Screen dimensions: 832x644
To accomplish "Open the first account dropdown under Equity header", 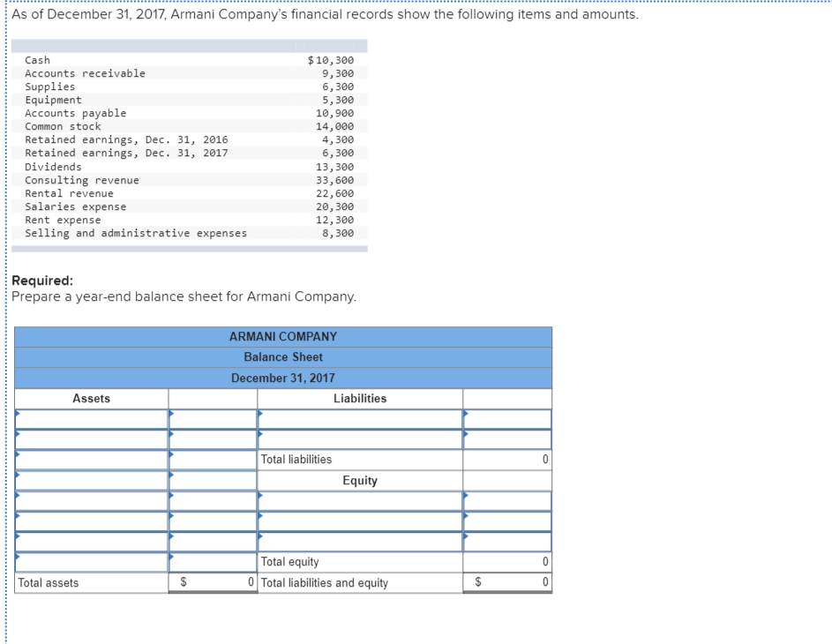I will click(360, 501).
